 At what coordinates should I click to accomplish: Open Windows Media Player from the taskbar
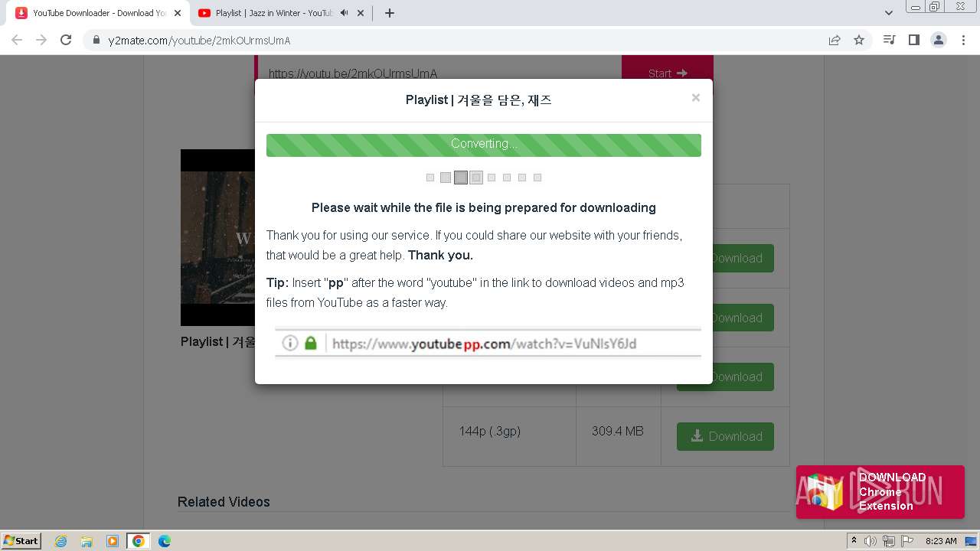113,541
